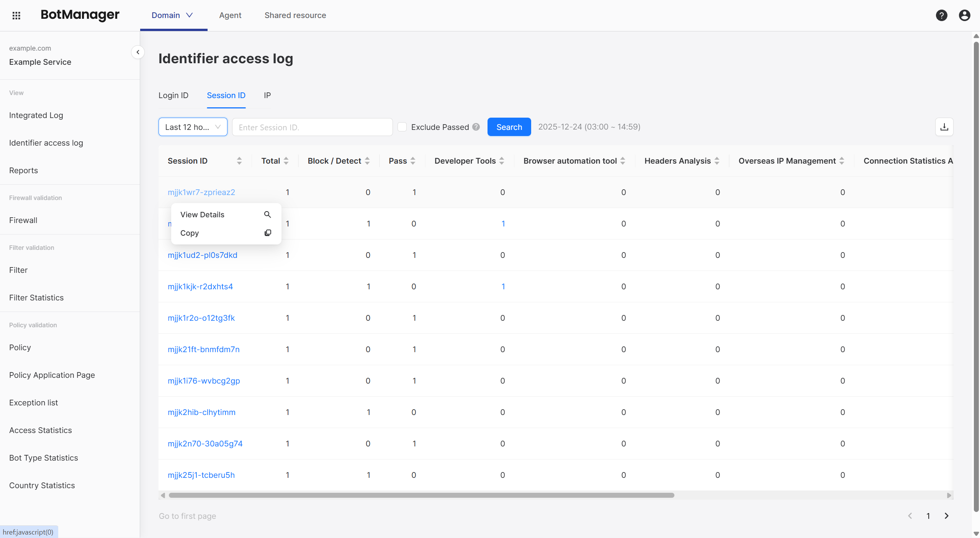Expand the Last 12 hours dropdown

[x=193, y=127]
